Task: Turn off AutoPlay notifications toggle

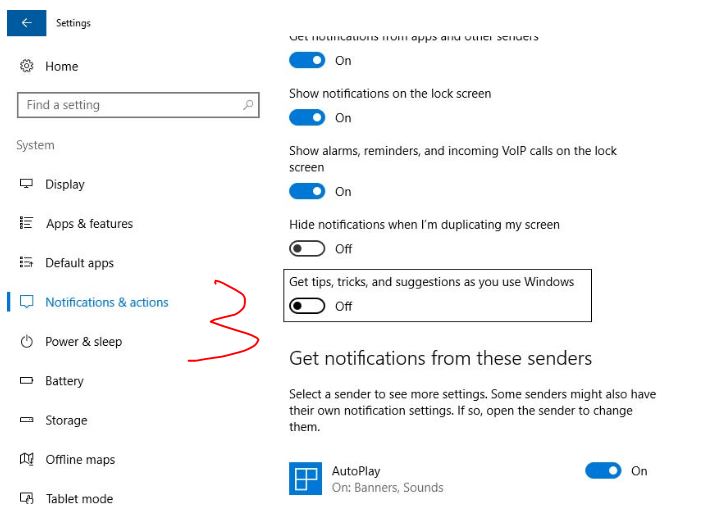Action: 603,471
